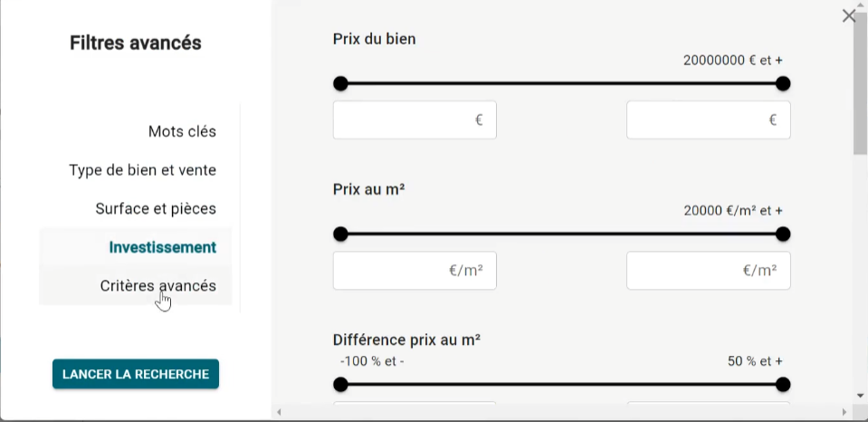Click the Différence prix maximum slider handle
Viewport: 868px width, 422px height.
tap(783, 384)
